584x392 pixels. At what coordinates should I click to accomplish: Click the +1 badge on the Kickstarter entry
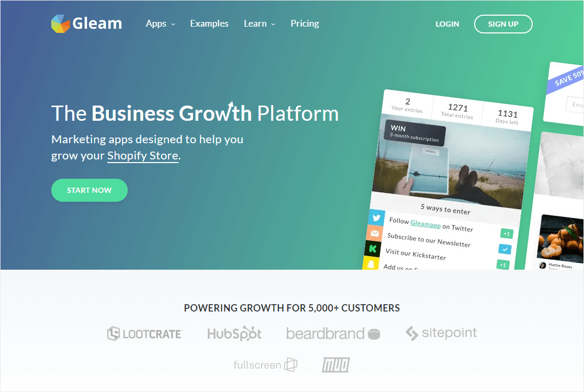503,265
